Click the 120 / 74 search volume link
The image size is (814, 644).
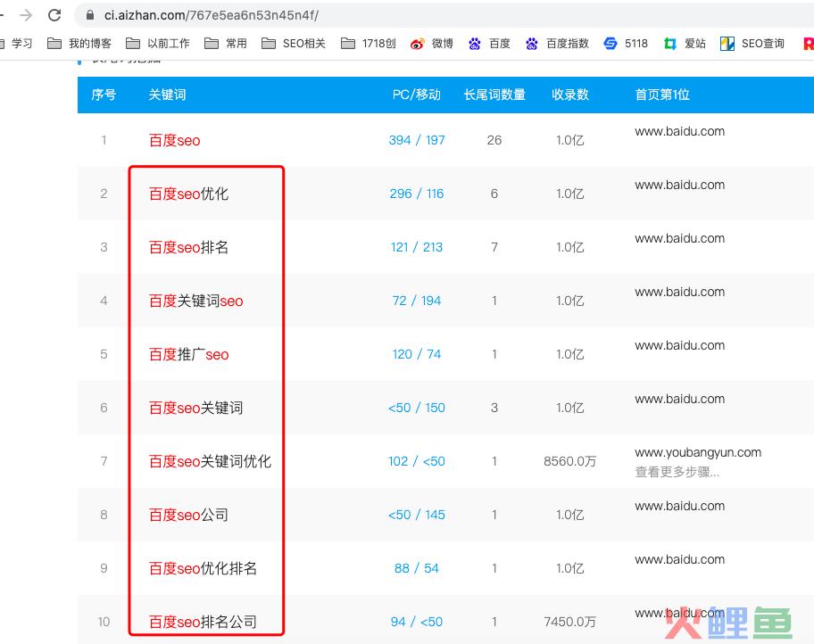tap(416, 354)
